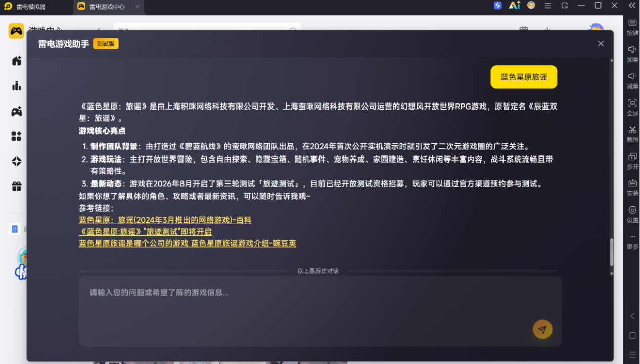Open the hamburger menu in title bar
This screenshot has height=364, width=640.
pos(548,6)
